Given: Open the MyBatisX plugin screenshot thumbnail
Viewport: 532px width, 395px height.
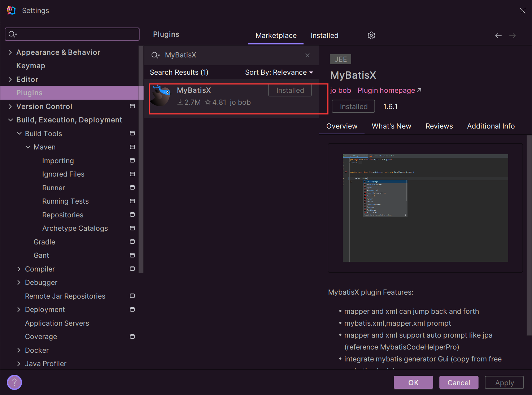Looking at the screenshot, I should point(425,208).
